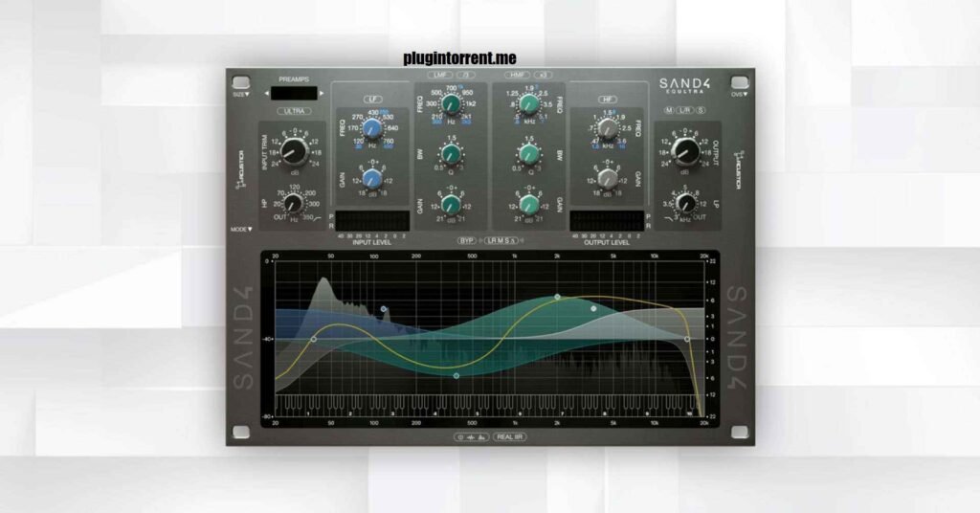980x513 pixels.
Task: Open the MODE dropdown menu
Action: click(241, 230)
